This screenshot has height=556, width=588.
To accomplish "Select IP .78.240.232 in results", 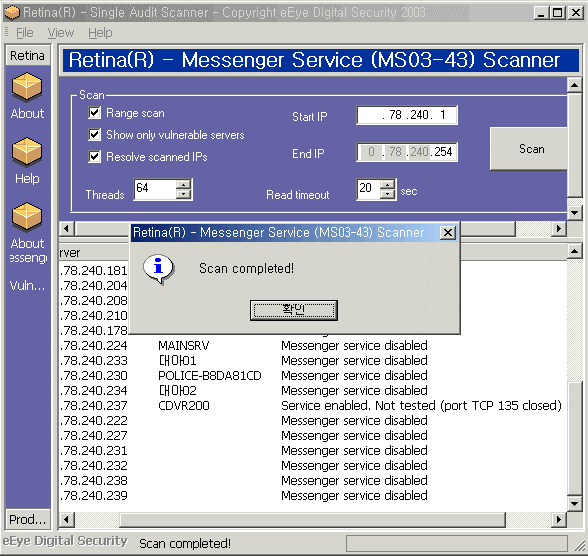I will (x=94, y=466).
